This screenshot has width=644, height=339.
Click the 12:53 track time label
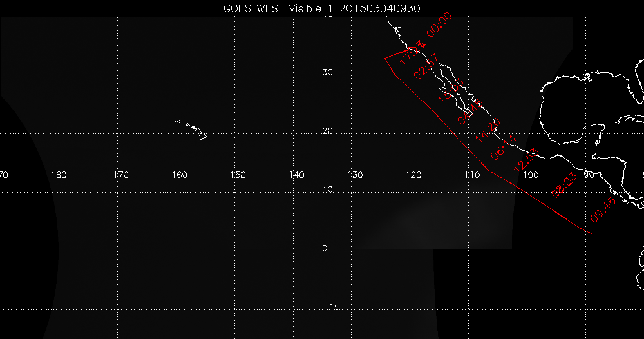tap(525, 159)
